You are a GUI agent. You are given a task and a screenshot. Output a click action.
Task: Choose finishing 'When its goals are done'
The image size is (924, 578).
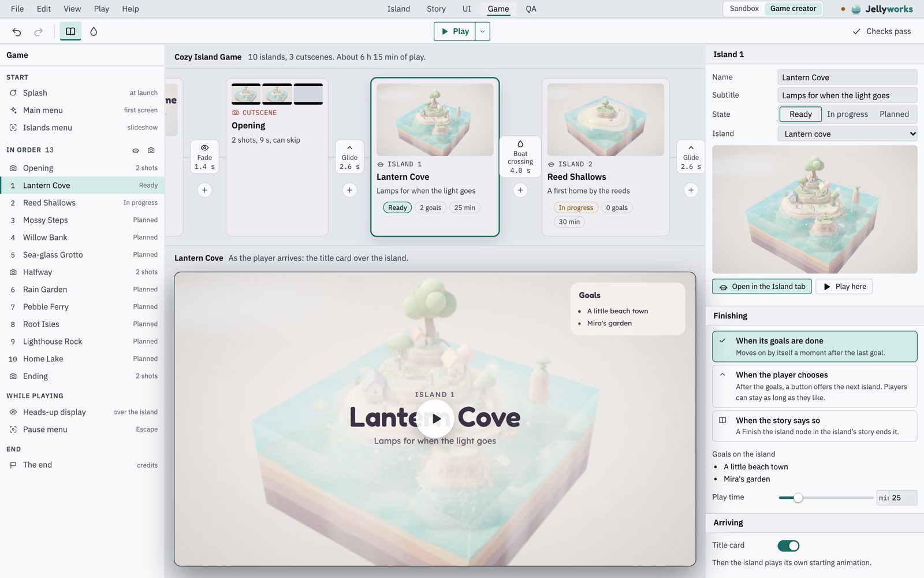[x=814, y=346]
